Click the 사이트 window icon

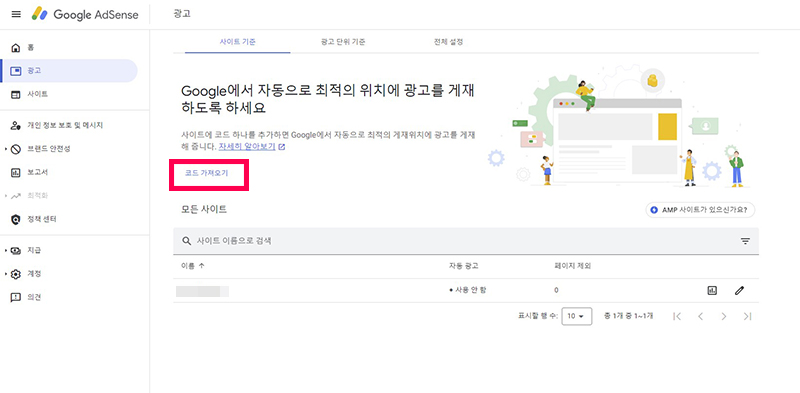coord(16,94)
